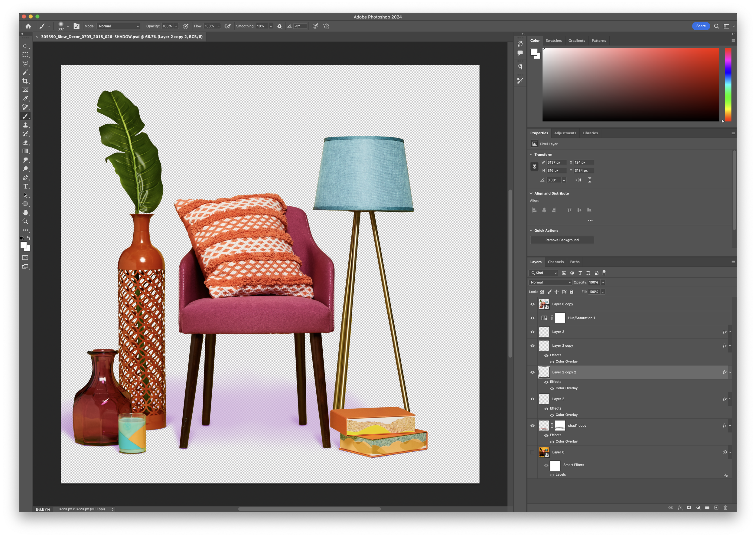
Task: Select the Eyedropper tool
Action: click(x=25, y=99)
